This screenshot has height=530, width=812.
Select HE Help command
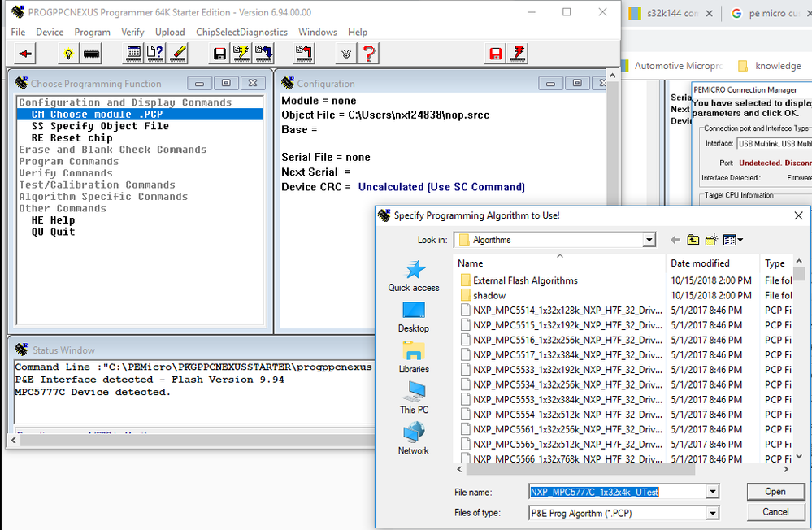(53, 220)
